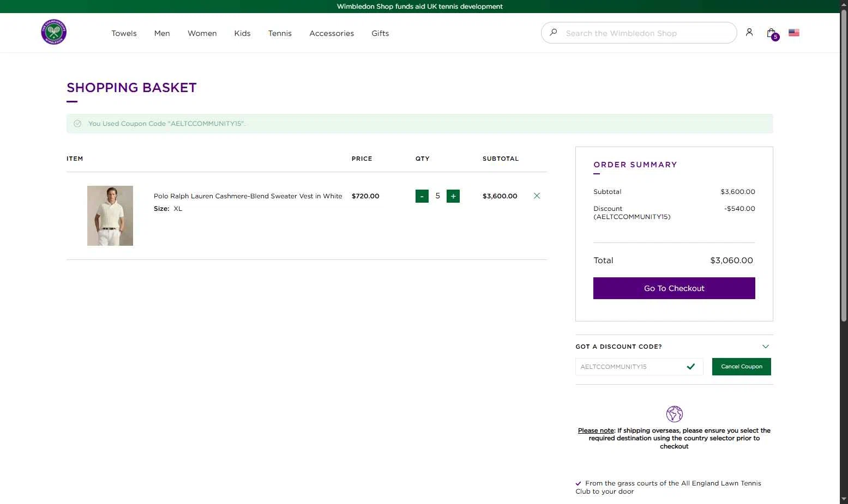Click the item subtotal $3,600.00 in table
The width and height of the screenshot is (848, 504).
[x=500, y=196]
